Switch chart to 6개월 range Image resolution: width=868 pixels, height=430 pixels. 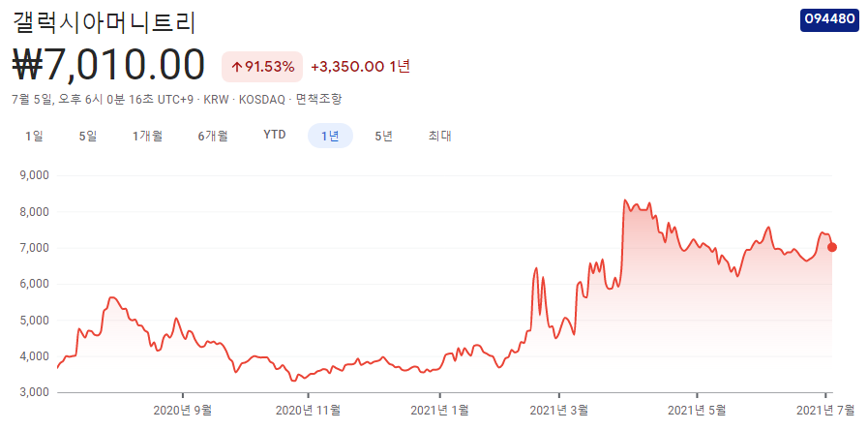(213, 136)
